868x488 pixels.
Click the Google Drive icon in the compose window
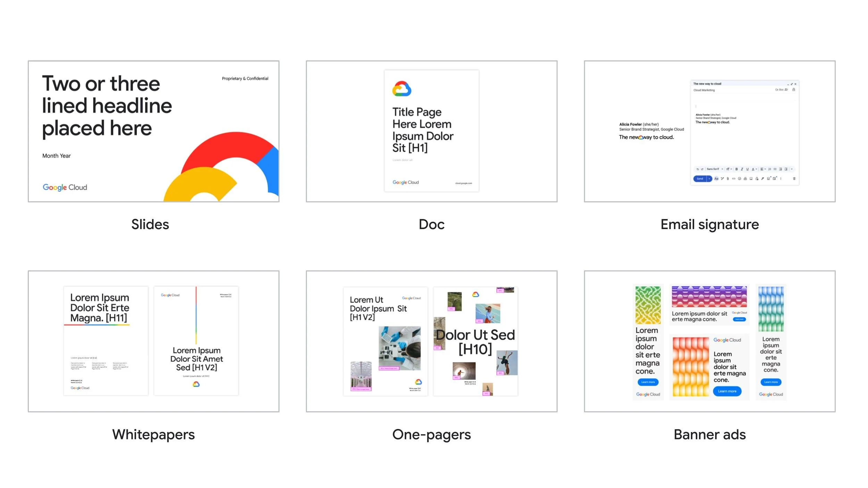pyautogui.click(x=745, y=179)
